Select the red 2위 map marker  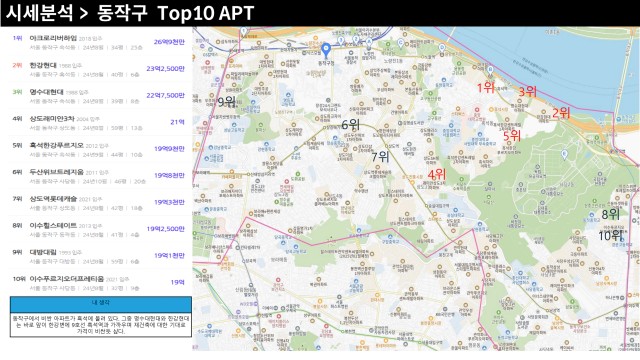561,113
